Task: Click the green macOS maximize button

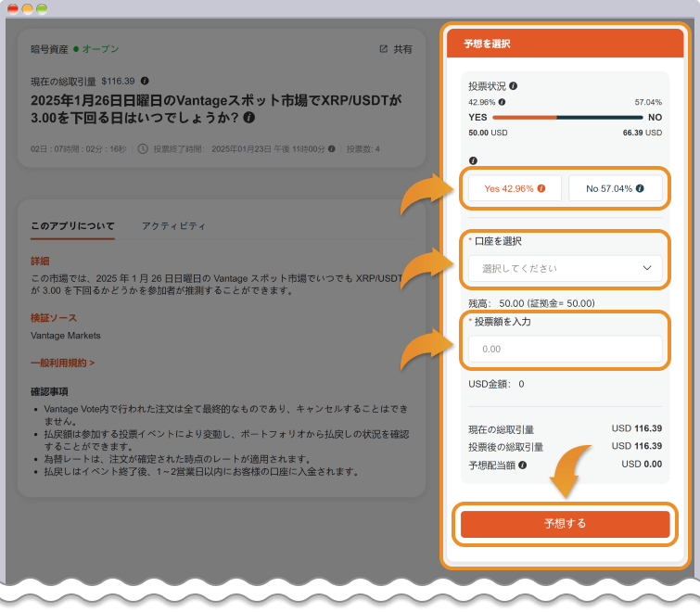Action: coord(42,9)
